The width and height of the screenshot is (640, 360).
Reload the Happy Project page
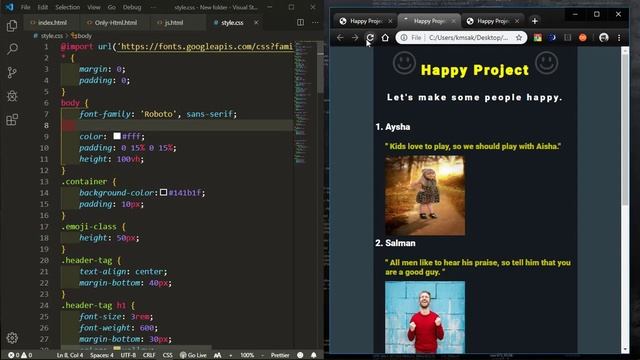[370, 38]
